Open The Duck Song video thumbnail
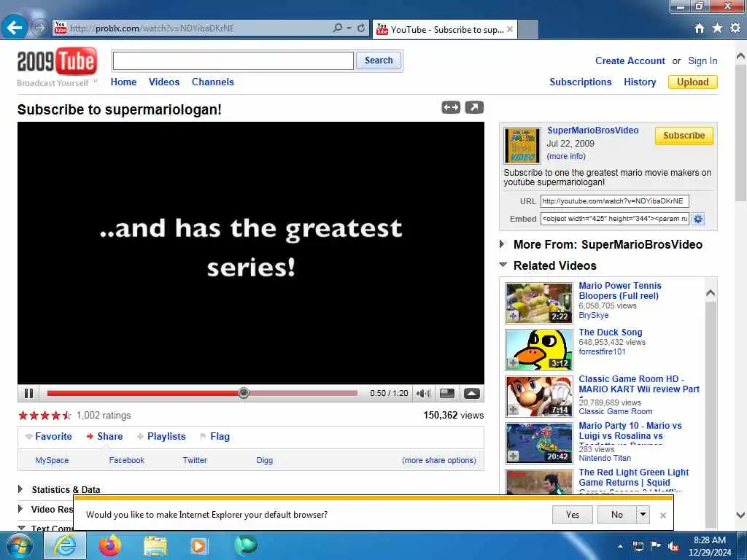The height and width of the screenshot is (560, 747). [x=539, y=349]
